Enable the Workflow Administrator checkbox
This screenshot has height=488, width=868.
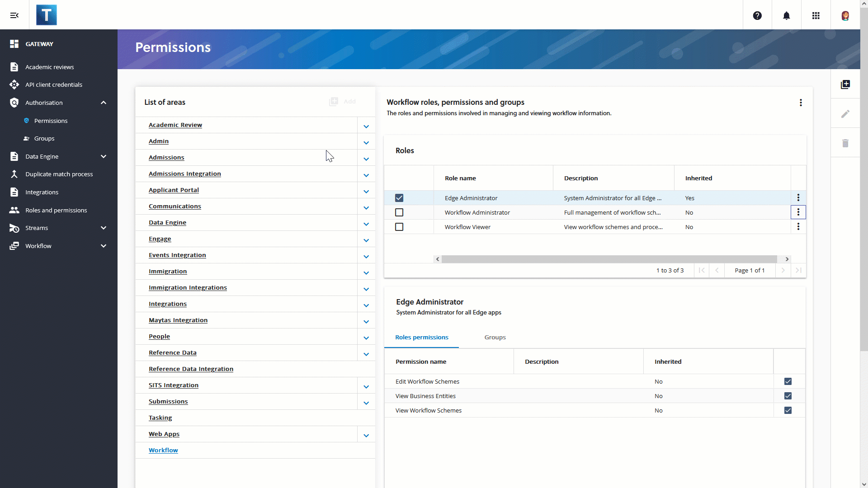pyautogui.click(x=400, y=212)
